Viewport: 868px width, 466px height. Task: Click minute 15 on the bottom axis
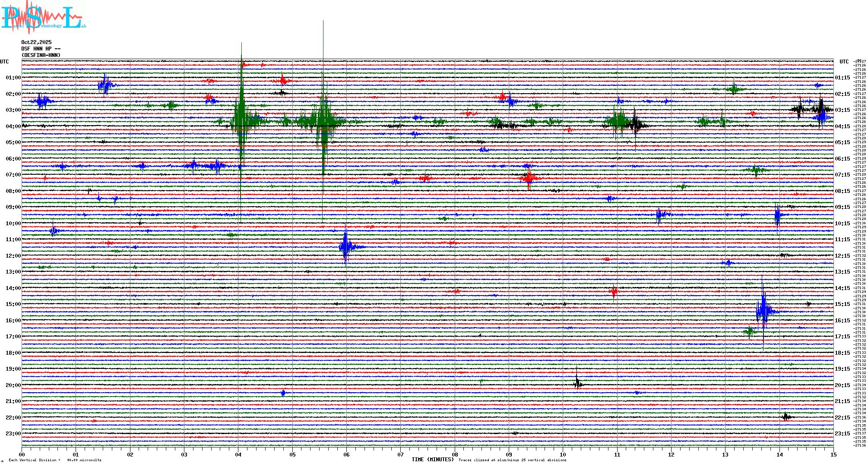pos(833,454)
